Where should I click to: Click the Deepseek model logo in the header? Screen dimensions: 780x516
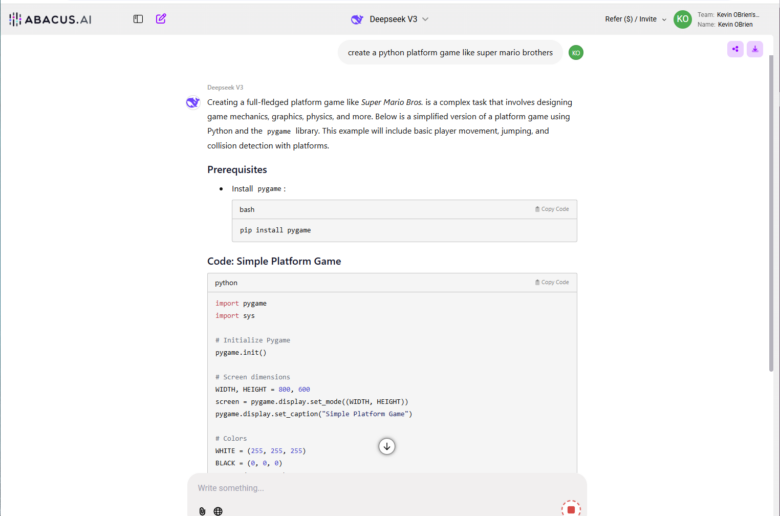tap(357, 19)
